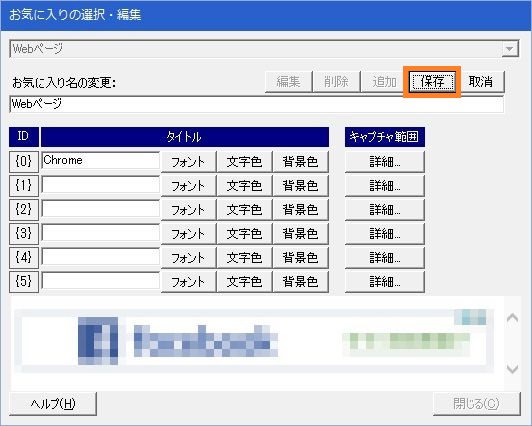Click the 取消 button
Viewport: 532px width, 426px height.
[480, 81]
